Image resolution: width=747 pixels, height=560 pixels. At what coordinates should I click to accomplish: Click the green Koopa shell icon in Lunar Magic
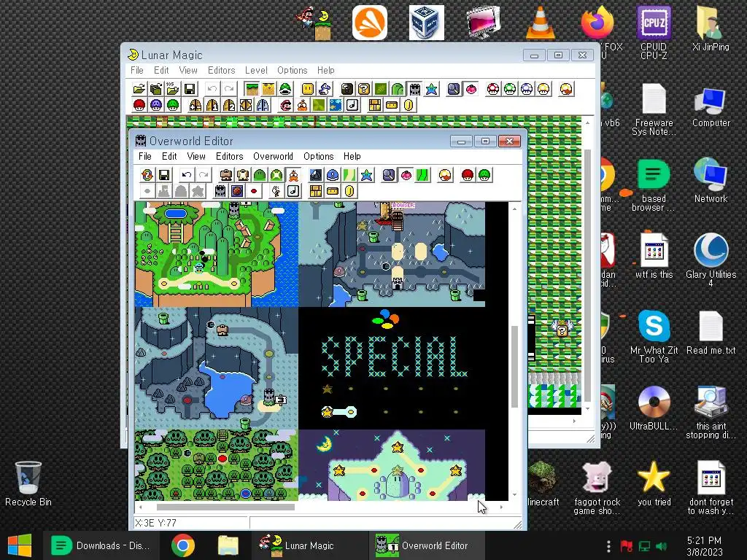[285, 88]
